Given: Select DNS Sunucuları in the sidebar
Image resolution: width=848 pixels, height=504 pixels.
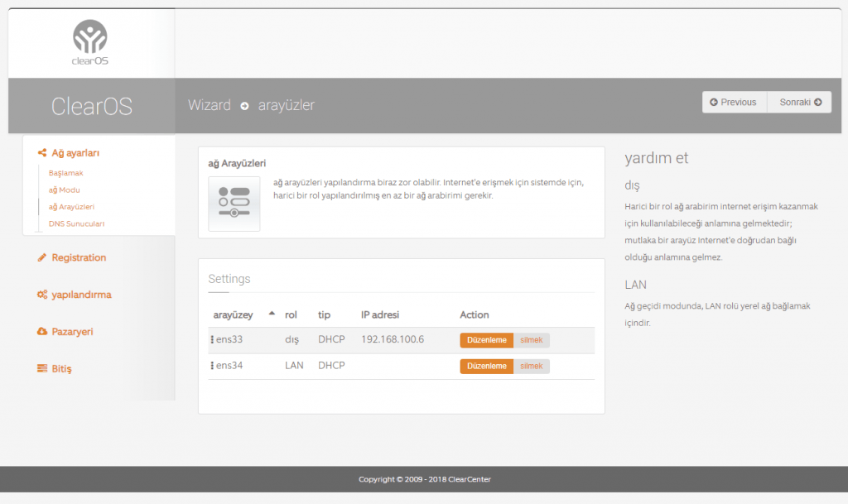Looking at the screenshot, I should (76, 223).
